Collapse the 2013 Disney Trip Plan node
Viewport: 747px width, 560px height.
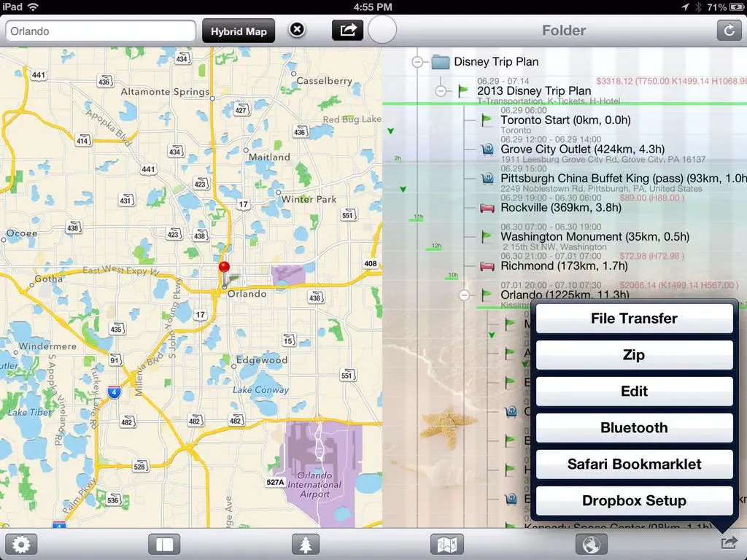(441, 91)
